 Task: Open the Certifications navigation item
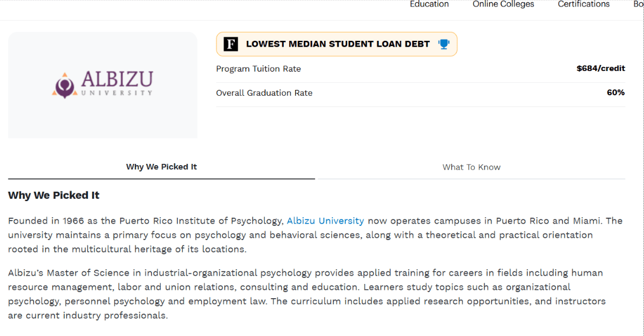point(584,5)
